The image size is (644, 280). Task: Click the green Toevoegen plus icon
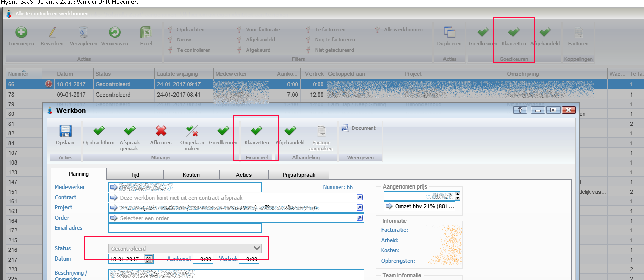pos(21,33)
